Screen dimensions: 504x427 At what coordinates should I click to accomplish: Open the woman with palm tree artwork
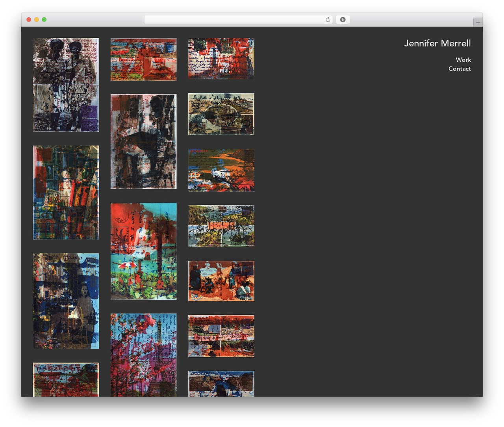tap(143, 251)
